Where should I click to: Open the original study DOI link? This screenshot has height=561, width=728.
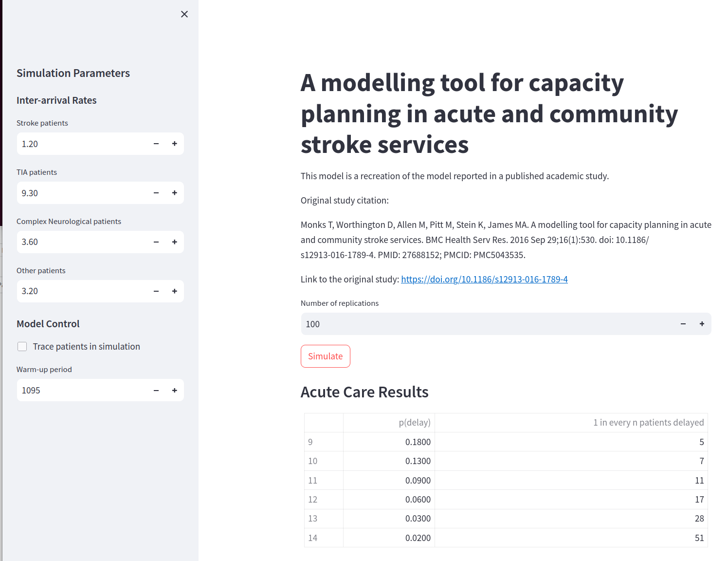click(x=484, y=280)
